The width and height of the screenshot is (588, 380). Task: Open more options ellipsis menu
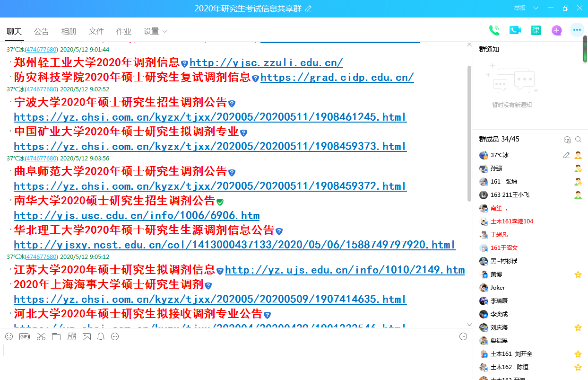pos(577,30)
